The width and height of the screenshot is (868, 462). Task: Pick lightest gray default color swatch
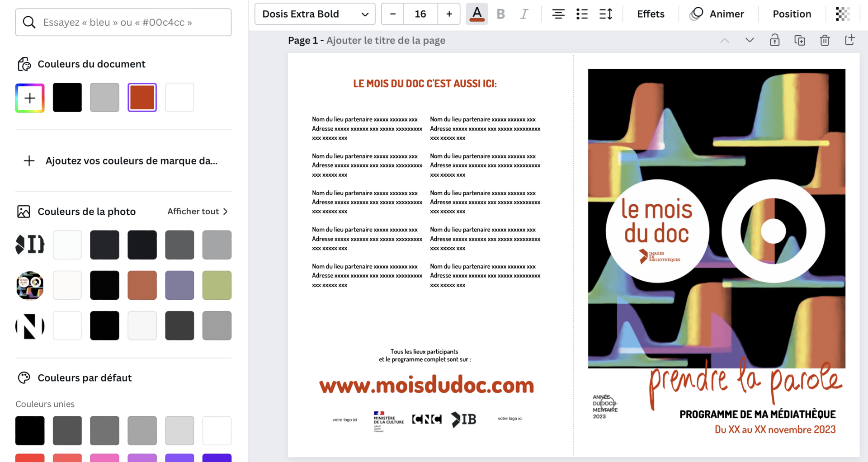tap(179, 431)
